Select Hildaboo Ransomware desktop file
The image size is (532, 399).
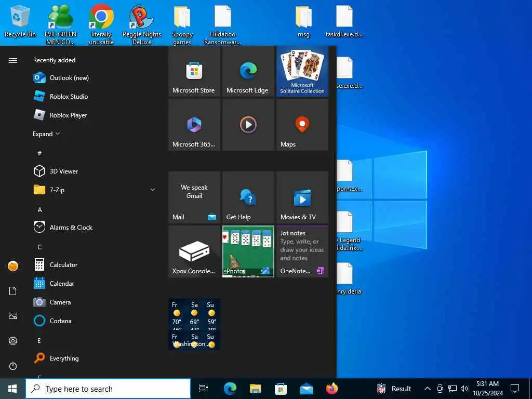coord(222,24)
